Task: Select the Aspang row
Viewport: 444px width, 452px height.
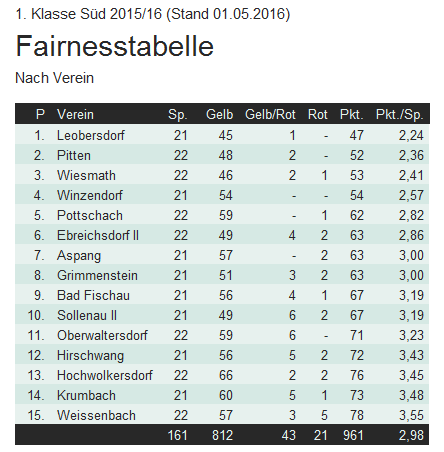Action: [222, 255]
